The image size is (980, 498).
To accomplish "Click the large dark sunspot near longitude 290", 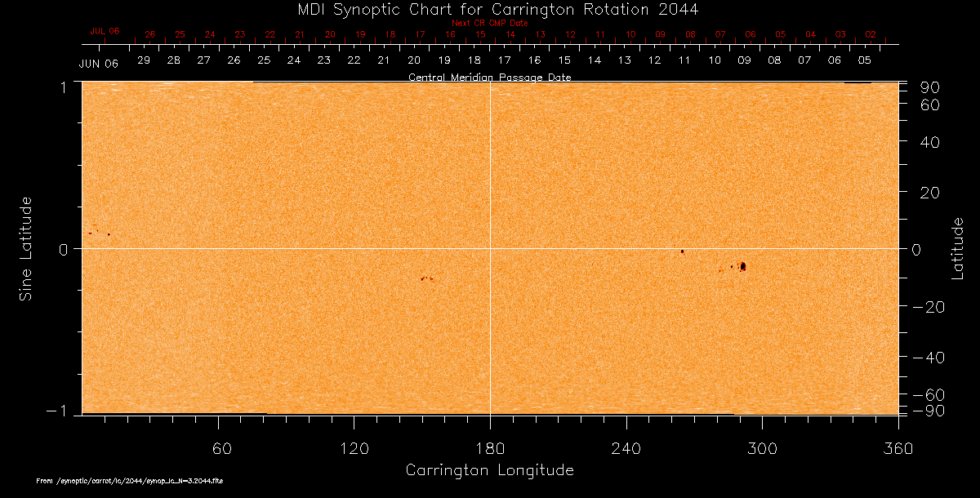I will [x=742, y=266].
